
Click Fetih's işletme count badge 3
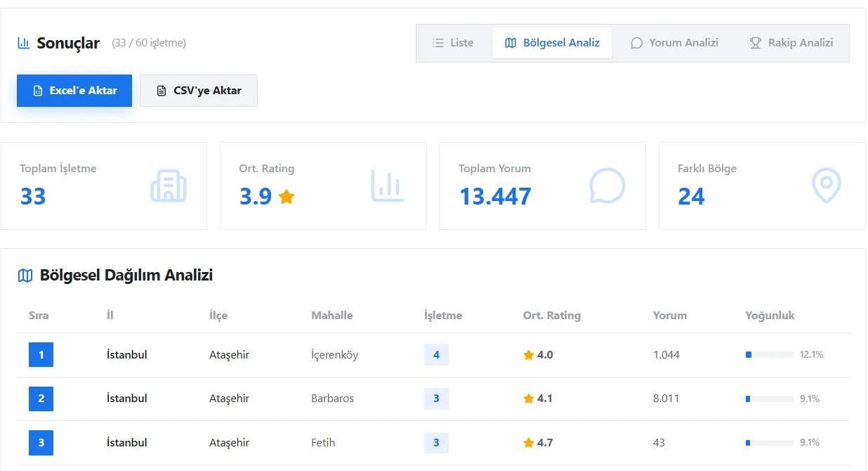tap(436, 443)
